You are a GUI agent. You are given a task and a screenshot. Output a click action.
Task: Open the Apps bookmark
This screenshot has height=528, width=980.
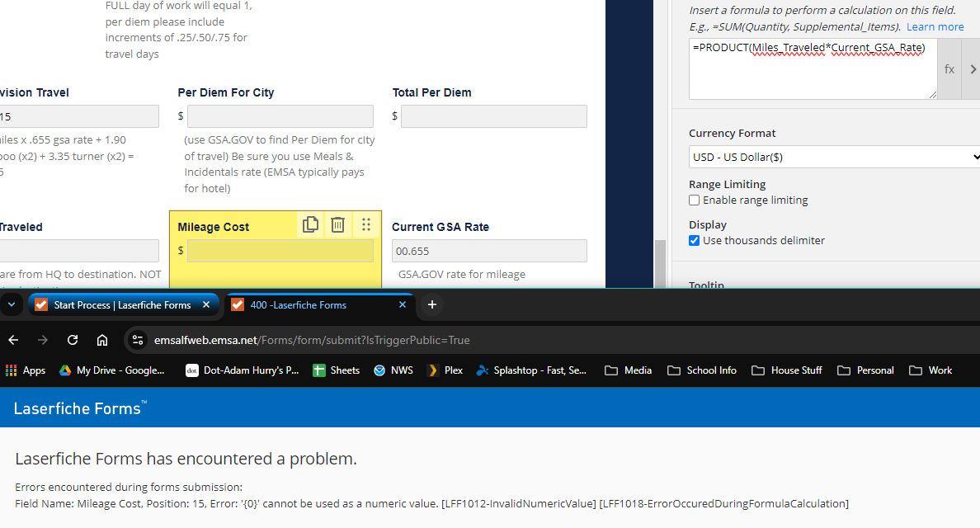(26, 370)
